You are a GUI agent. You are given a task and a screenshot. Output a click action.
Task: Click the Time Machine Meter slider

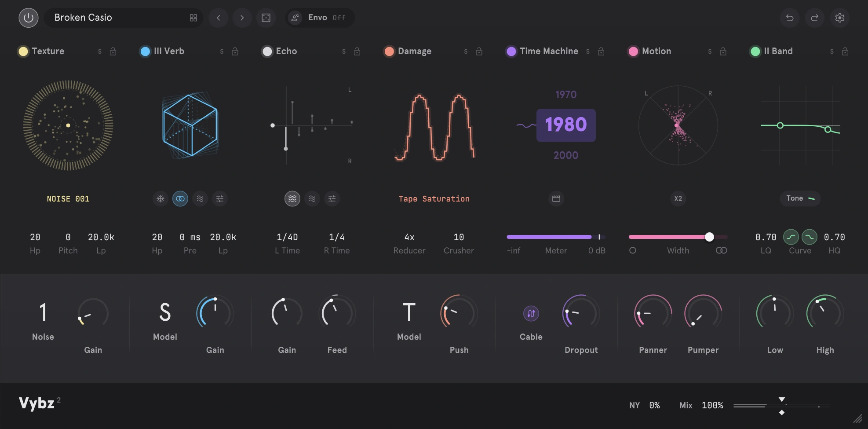(x=556, y=237)
